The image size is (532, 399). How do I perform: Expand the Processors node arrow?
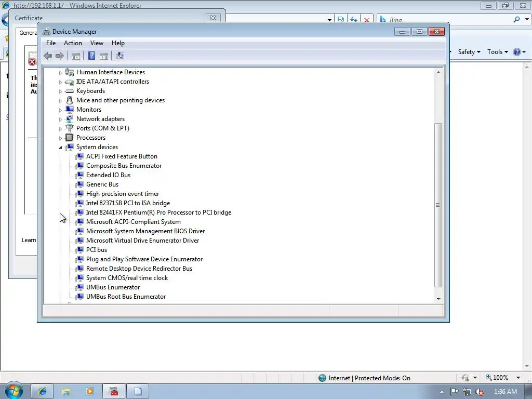(x=60, y=138)
